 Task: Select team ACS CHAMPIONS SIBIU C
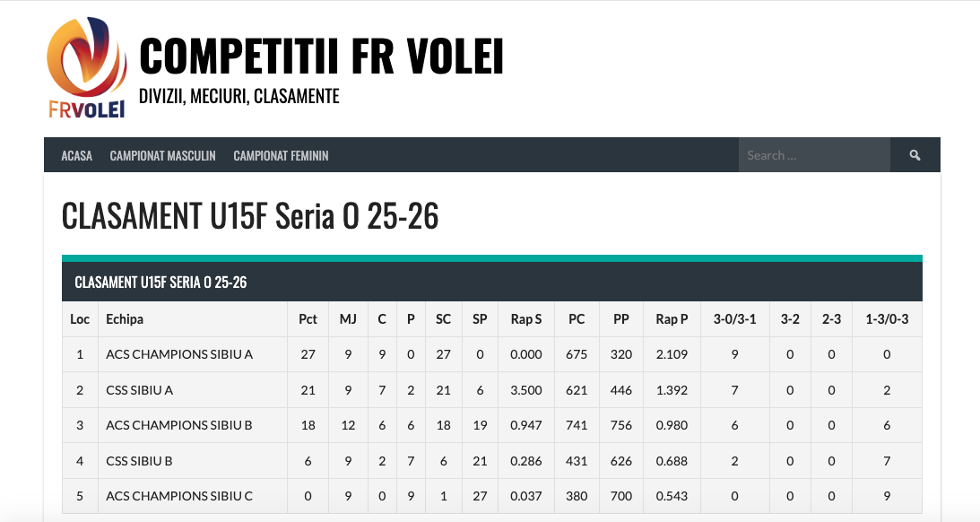[179, 496]
